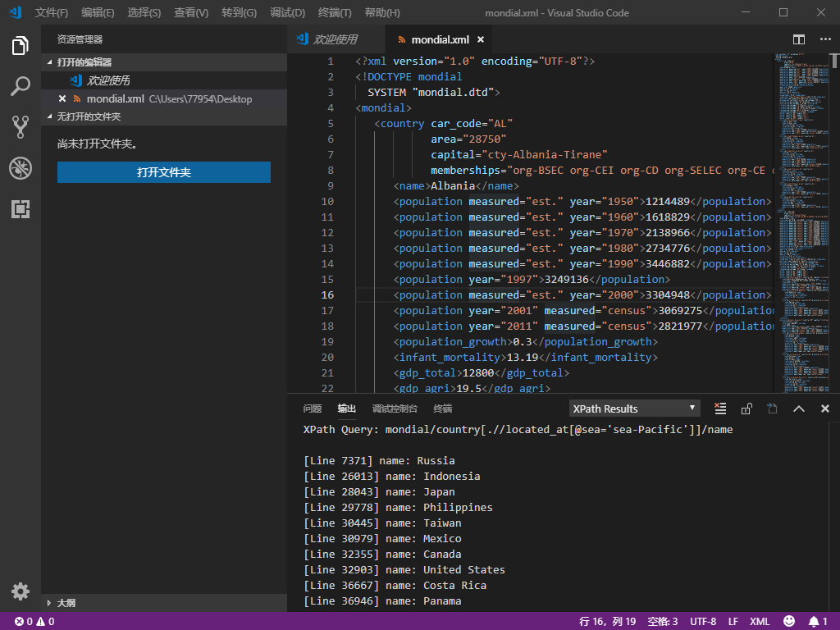Open the Extensions view
This screenshot has width=840, height=630.
(x=21, y=209)
